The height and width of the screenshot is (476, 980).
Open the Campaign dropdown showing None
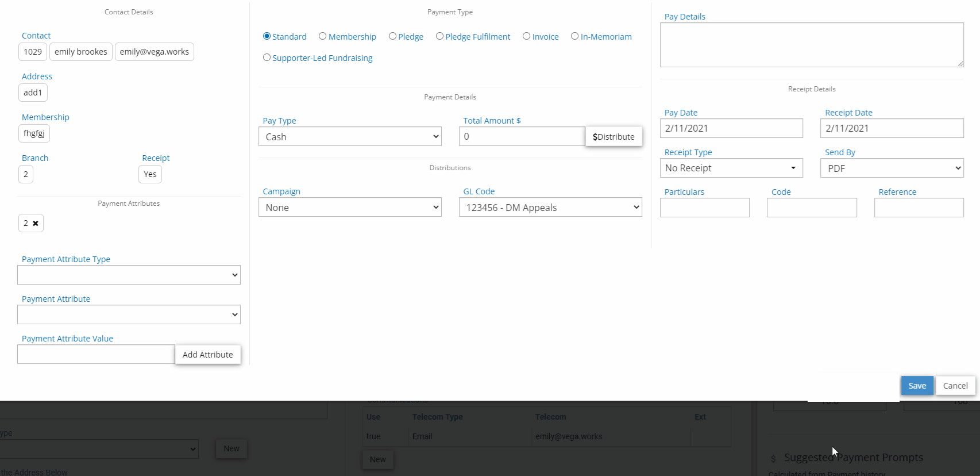pyautogui.click(x=350, y=207)
